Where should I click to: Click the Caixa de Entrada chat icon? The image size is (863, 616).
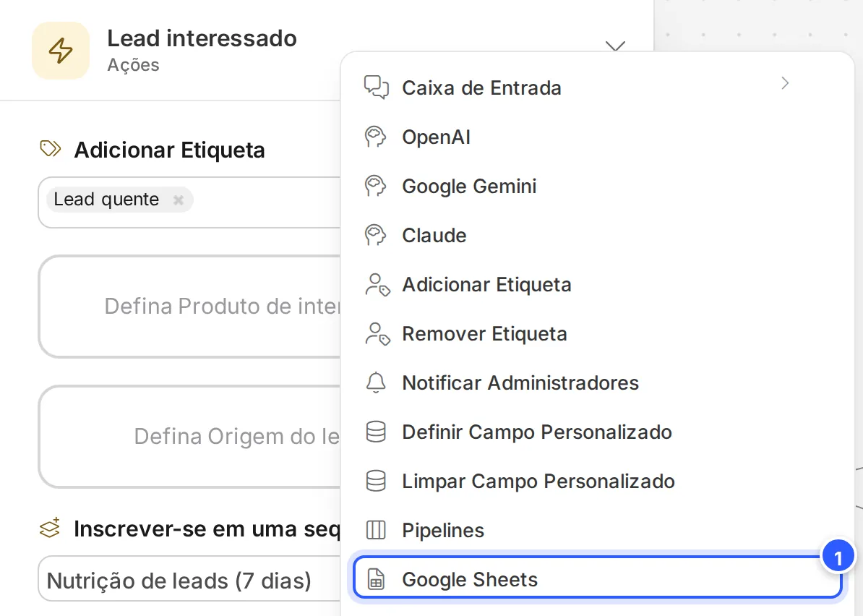377,87
